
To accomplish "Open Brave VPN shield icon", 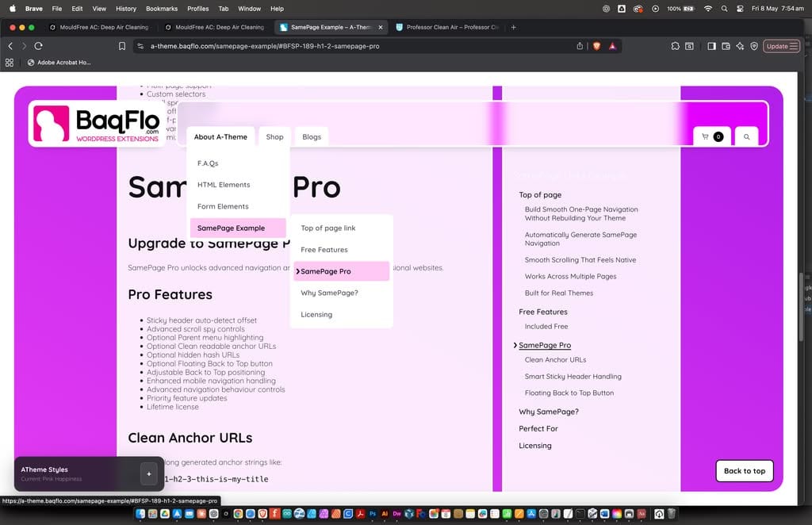I will coord(754,46).
